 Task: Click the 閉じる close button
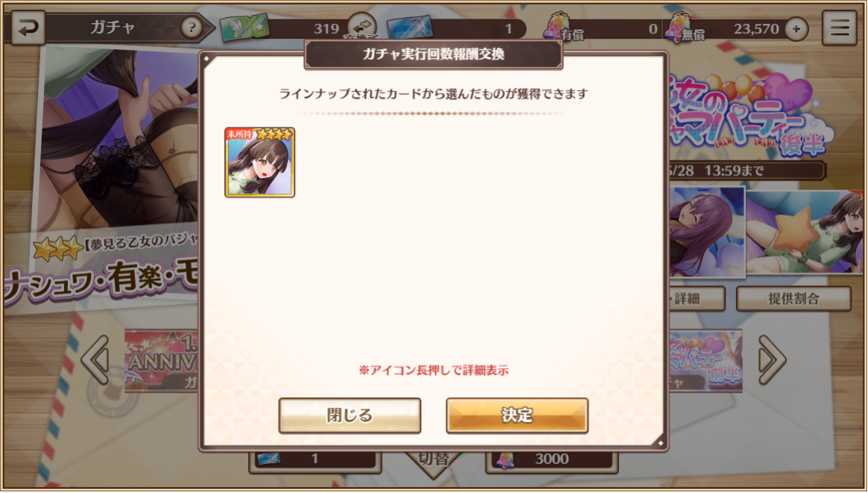point(349,415)
